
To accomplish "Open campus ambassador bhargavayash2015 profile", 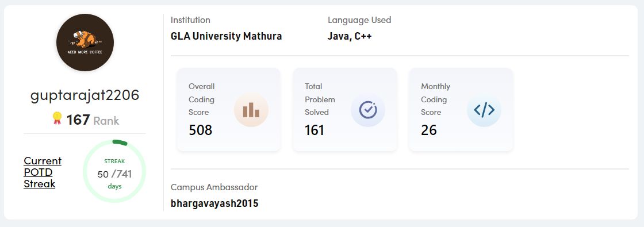I will pyautogui.click(x=214, y=203).
